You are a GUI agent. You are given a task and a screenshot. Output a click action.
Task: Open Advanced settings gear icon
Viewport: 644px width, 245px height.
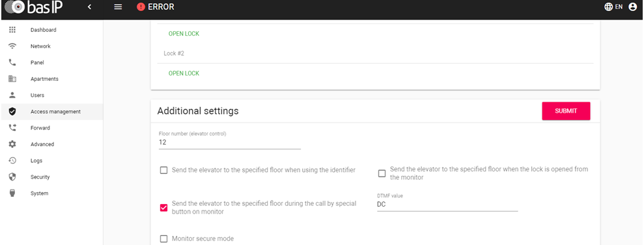[x=12, y=144]
